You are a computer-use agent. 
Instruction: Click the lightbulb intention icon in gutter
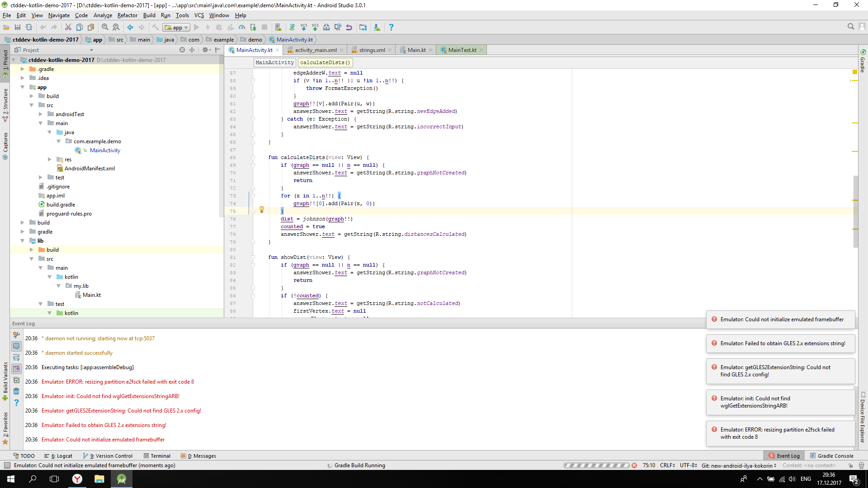click(x=261, y=210)
